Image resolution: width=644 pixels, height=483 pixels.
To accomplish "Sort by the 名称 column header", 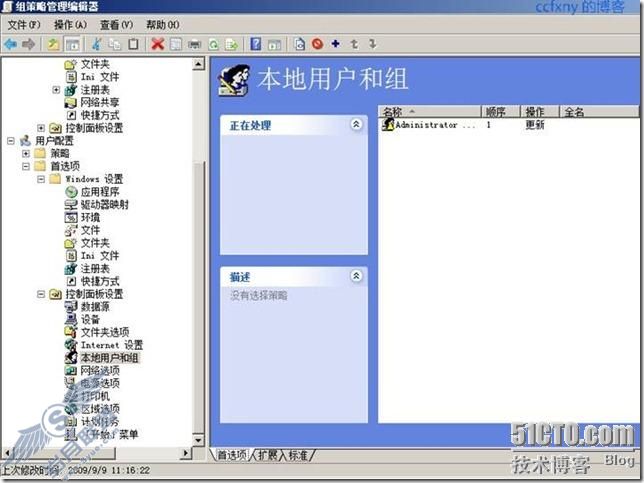I will tap(429, 112).
